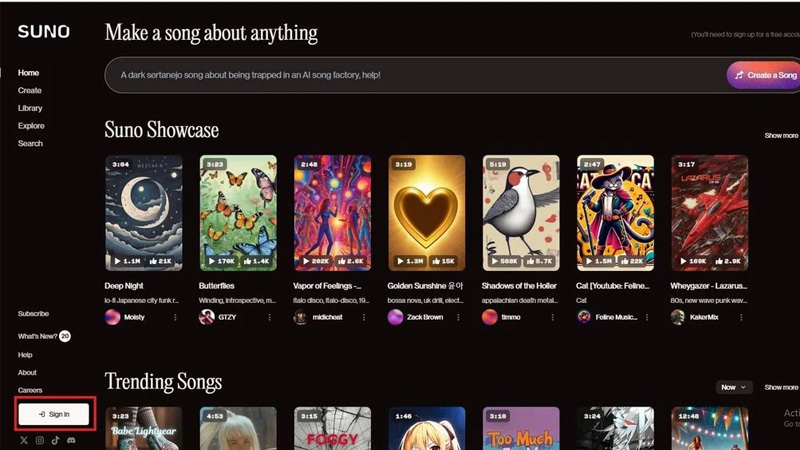Screen dimensions: 800x450
Task: Open Explore in the sidebar
Action: [x=31, y=126]
